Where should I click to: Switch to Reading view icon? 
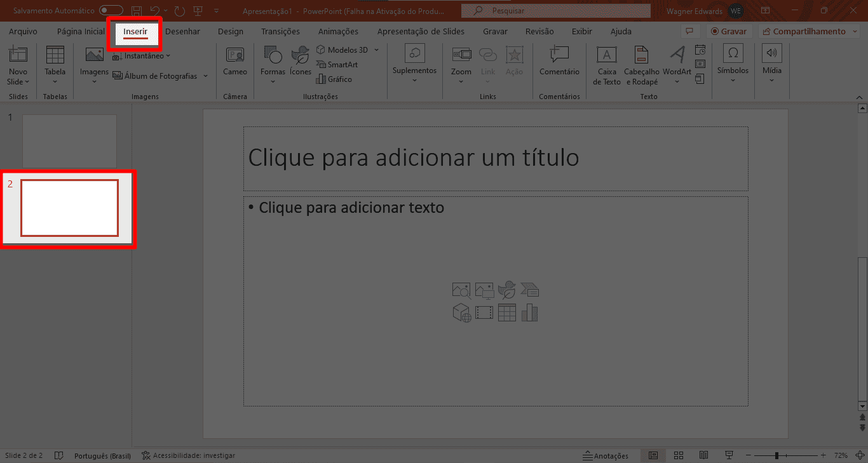703,455
